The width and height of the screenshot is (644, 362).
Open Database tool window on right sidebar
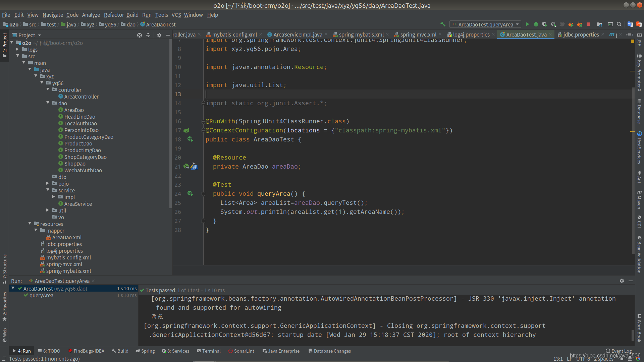coord(639,112)
